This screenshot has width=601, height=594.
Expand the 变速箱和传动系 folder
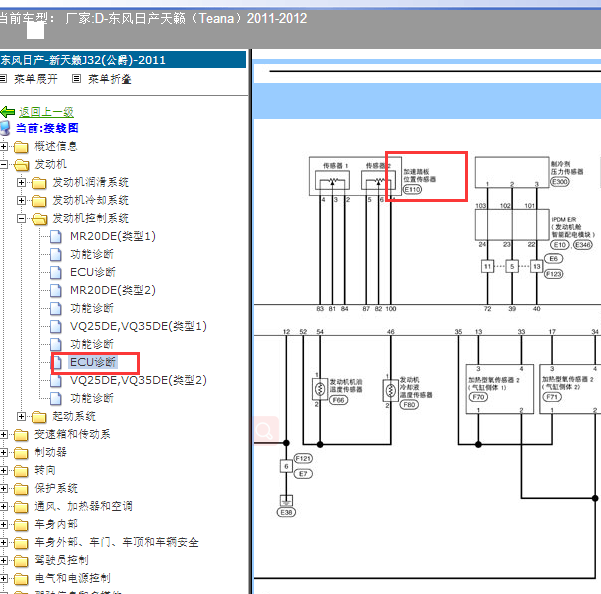click(3, 434)
